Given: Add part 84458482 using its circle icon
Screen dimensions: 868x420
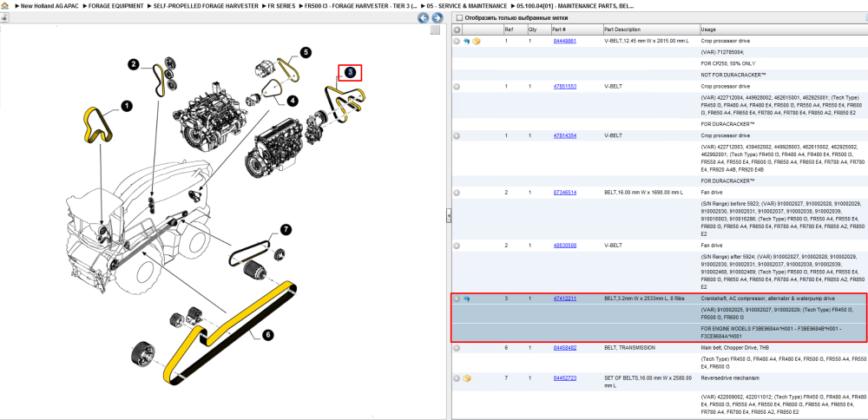Looking at the screenshot, I should [x=457, y=348].
